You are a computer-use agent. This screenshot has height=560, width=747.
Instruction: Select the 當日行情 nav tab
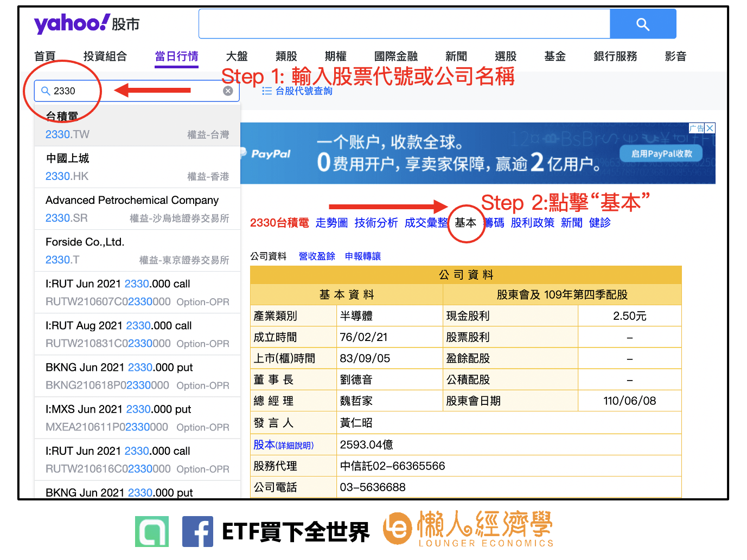coord(176,56)
